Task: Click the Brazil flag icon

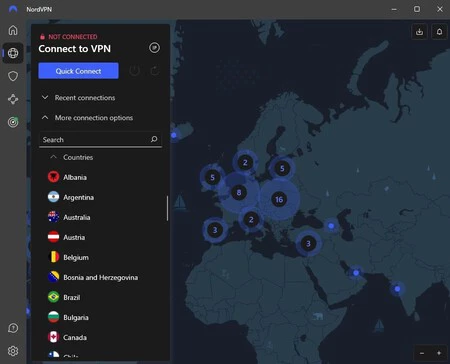Action: [53, 297]
